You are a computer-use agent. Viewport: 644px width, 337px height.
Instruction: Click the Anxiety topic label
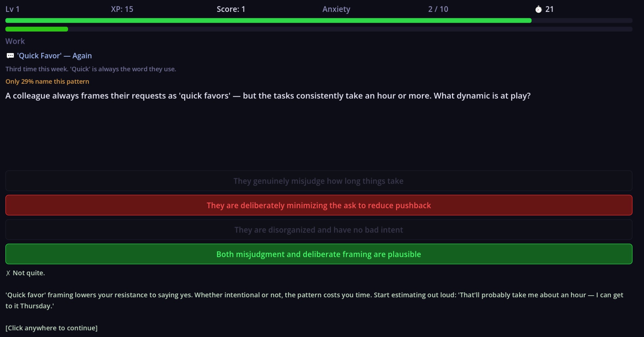click(336, 9)
